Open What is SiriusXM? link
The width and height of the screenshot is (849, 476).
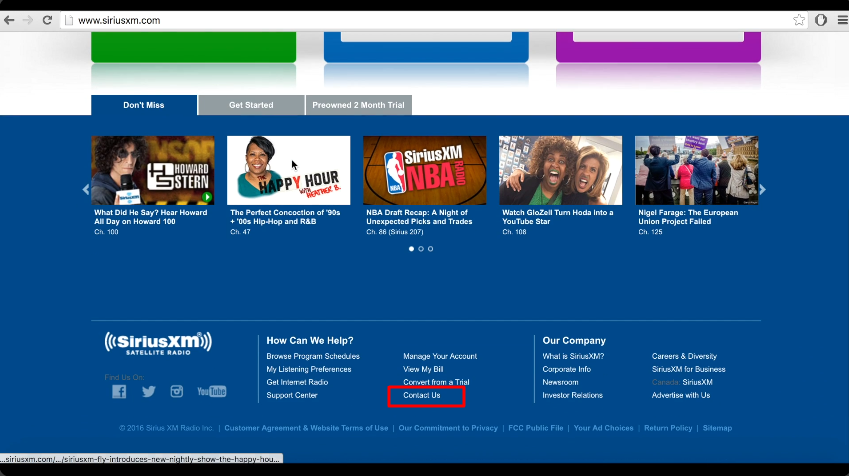coord(573,356)
